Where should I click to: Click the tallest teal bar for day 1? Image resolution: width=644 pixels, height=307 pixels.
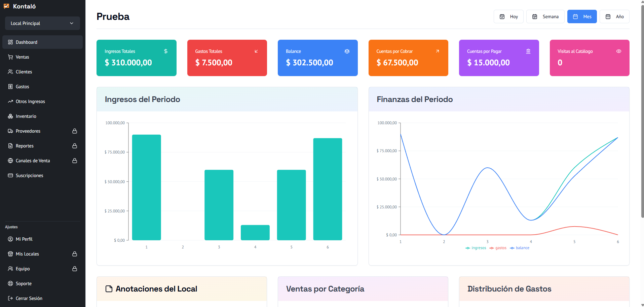pyautogui.click(x=146, y=187)
